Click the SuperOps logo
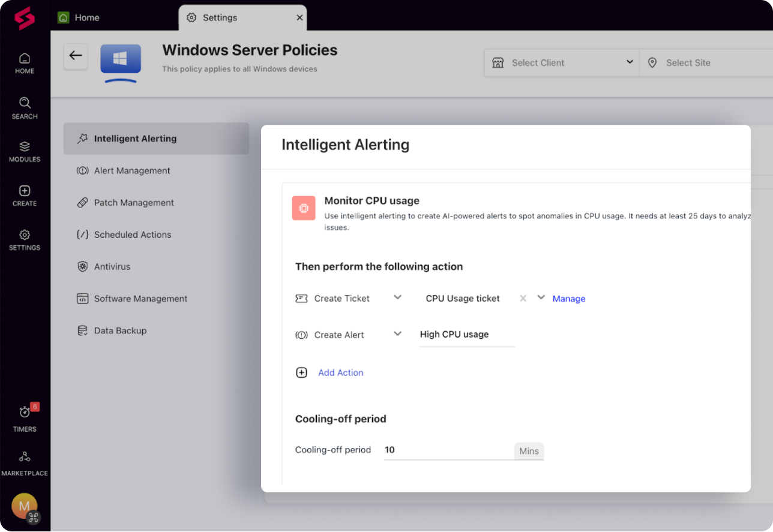 pos(24,18)
